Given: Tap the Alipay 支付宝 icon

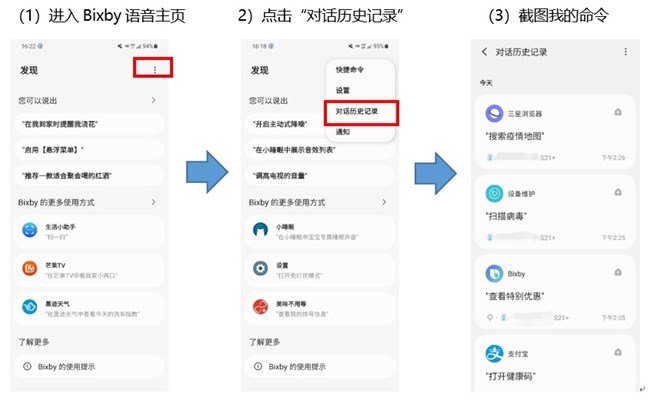Looking at the screenshot, I should pos(494,354).
